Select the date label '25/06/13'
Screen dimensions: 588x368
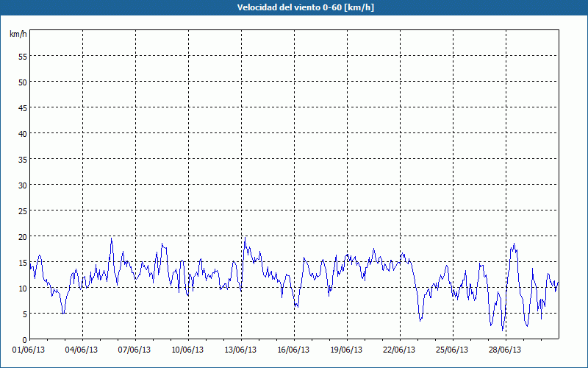pyautogui.click(x=452, y=350)
